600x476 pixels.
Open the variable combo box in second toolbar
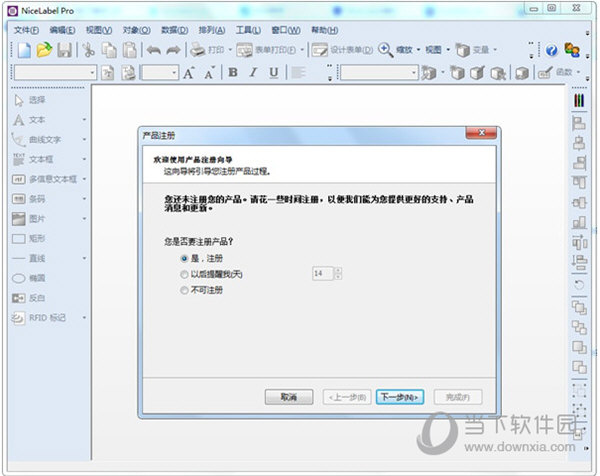click(379, 72)
